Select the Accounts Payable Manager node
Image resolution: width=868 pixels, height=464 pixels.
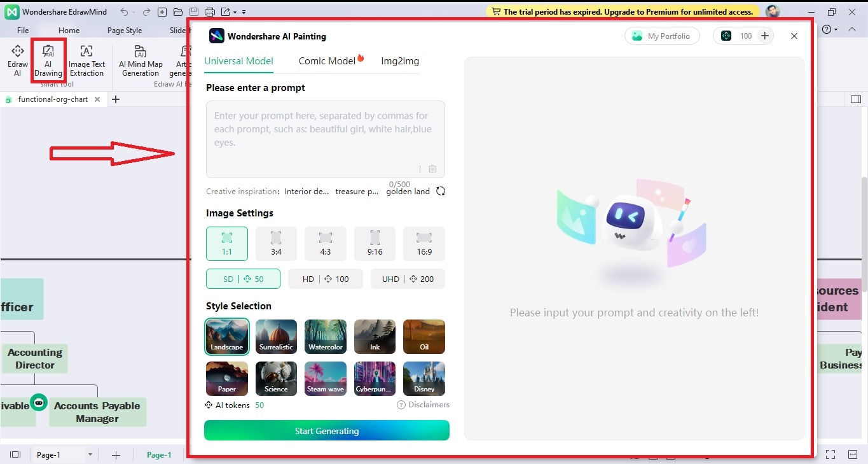(97, 412)
